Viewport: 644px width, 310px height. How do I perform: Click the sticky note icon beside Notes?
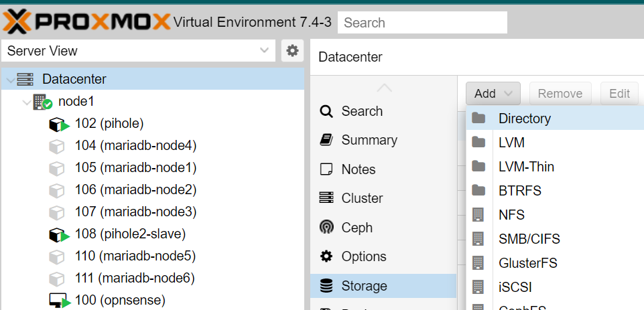(x=326, y=169)
